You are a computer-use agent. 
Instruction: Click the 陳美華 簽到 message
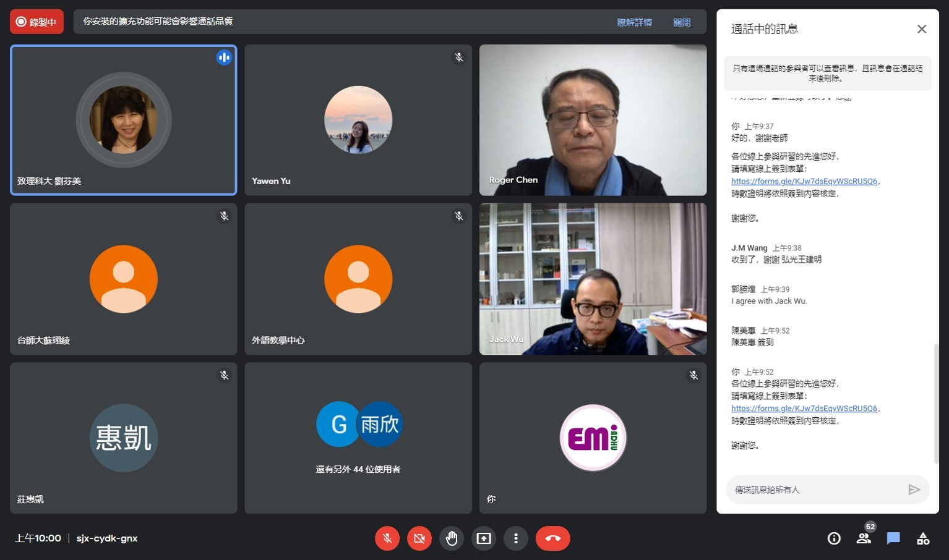[752, 342]
